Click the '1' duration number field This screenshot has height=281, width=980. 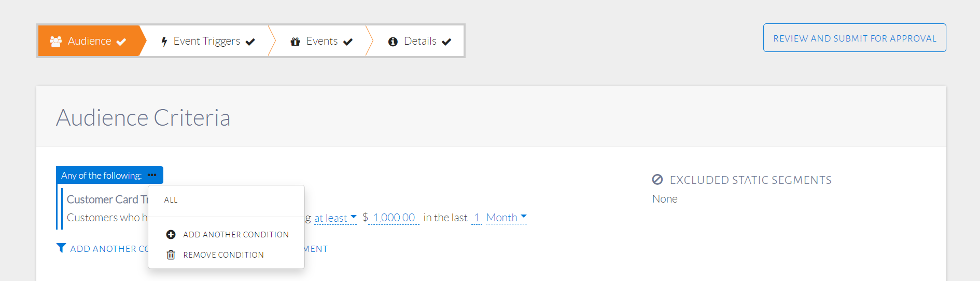tap(477, 218)
